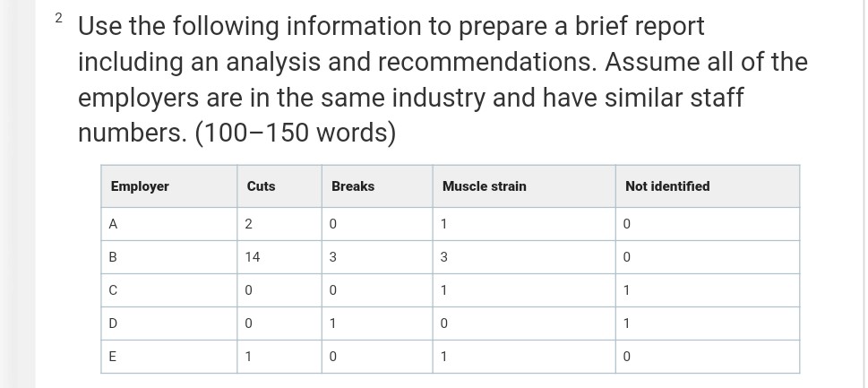This screenshot has width=868, height=388.
Task: Click the Breaks column header
Action: 352,186
